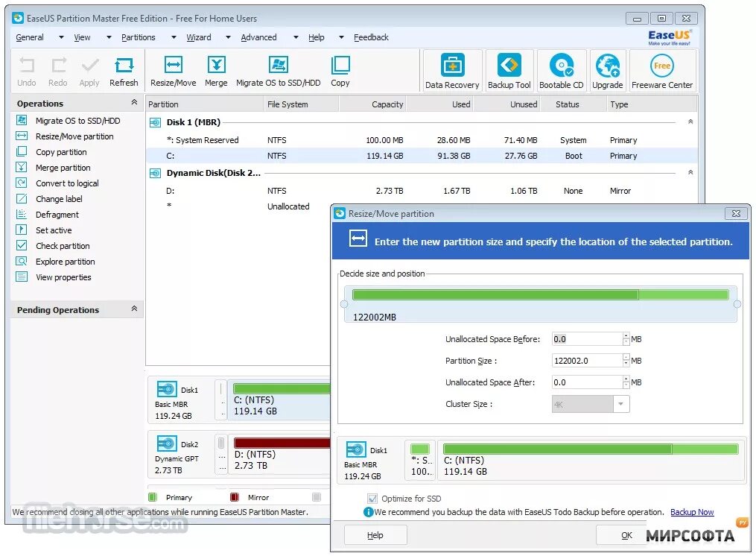Screen dimensions: 756x556
Task: Increase Partition Size with spinner arrows
Action: (626, 358)
